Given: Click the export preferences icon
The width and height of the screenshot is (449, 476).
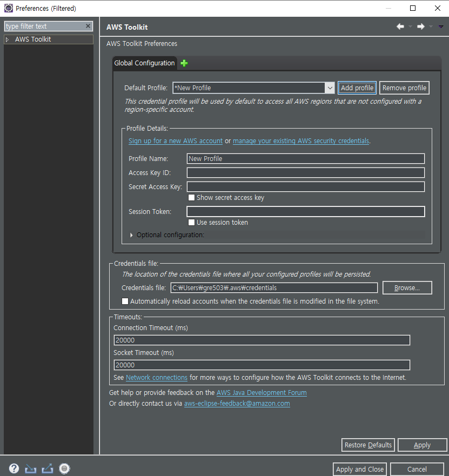Looking at the screenshot, I should pos(48,468).
